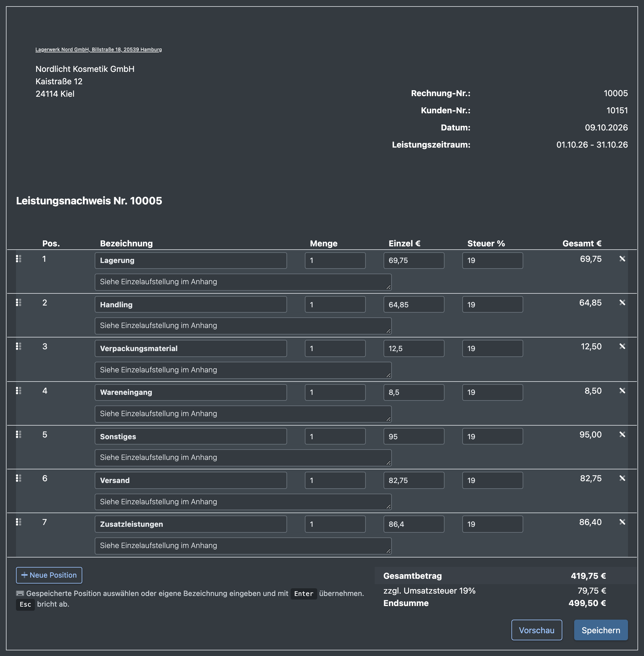Remove the Wareneingang position

point(622,391)
